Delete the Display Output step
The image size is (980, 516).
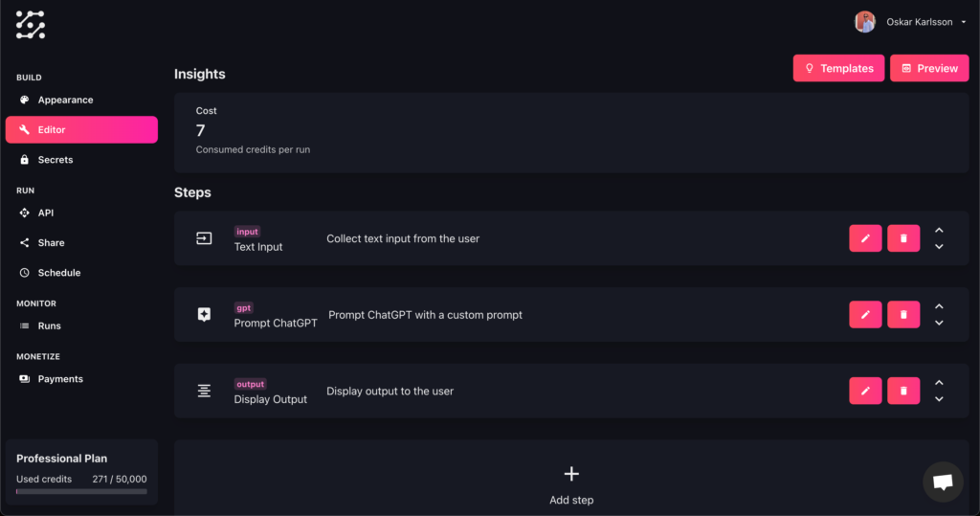903,391
